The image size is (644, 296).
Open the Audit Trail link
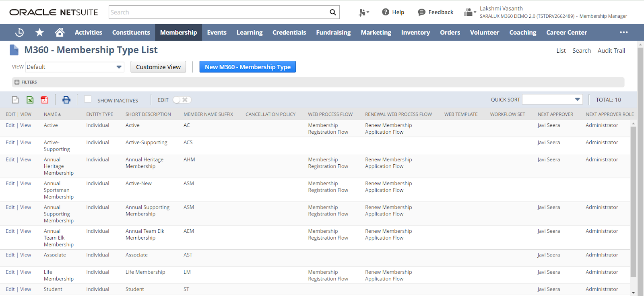611,50
